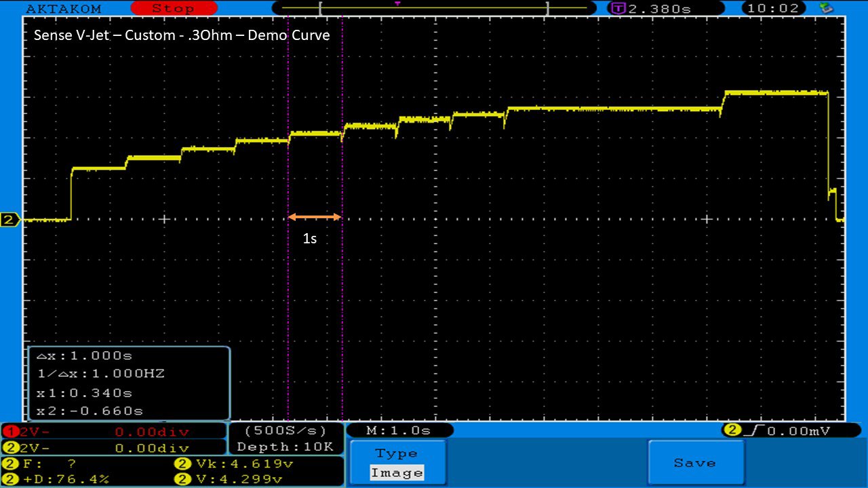
Task: Click the channel 2 ground marker
Action: coord(10,220)
